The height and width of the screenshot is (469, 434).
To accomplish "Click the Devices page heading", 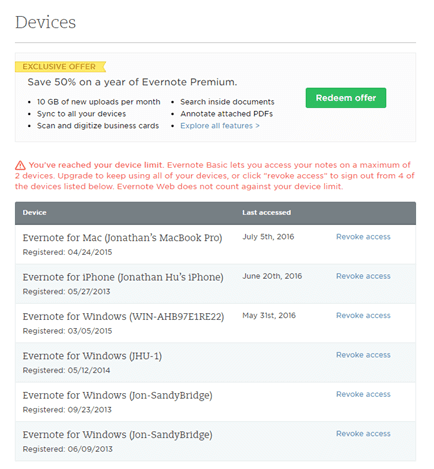I will (45, 22).
